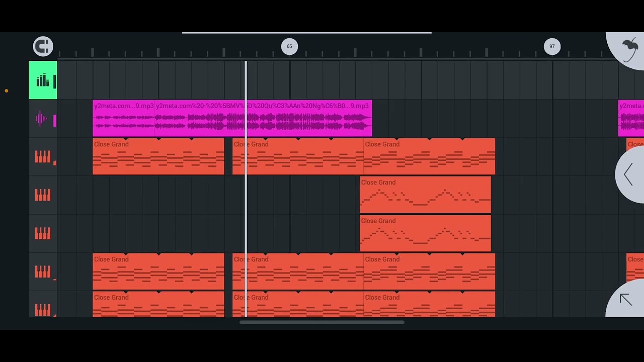Select second Close Grand clip on fourth piano track

298,272
